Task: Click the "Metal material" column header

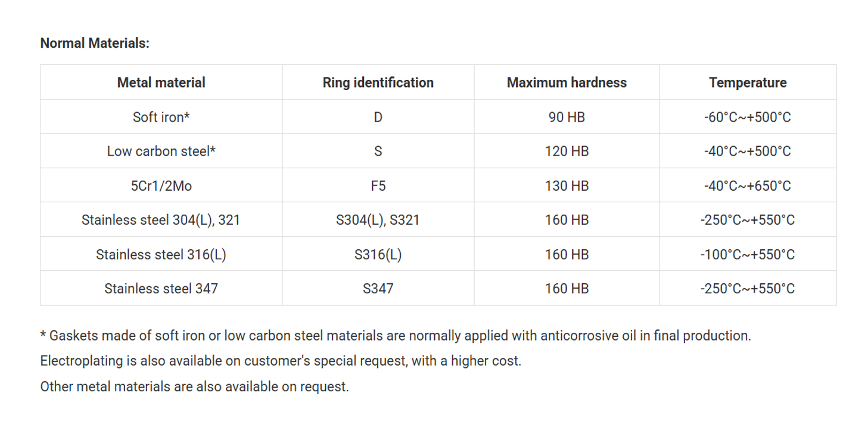Action: [x=161, y=82]
